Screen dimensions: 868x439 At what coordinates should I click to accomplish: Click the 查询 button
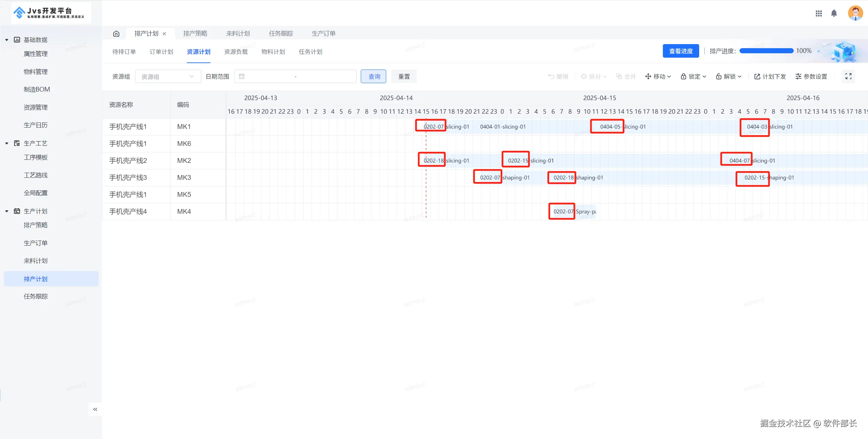tap(373, 76)
